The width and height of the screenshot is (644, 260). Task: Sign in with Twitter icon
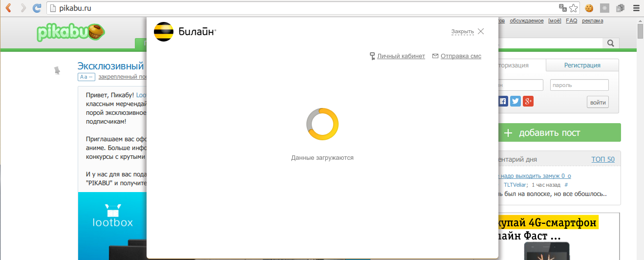click(515, 101)
